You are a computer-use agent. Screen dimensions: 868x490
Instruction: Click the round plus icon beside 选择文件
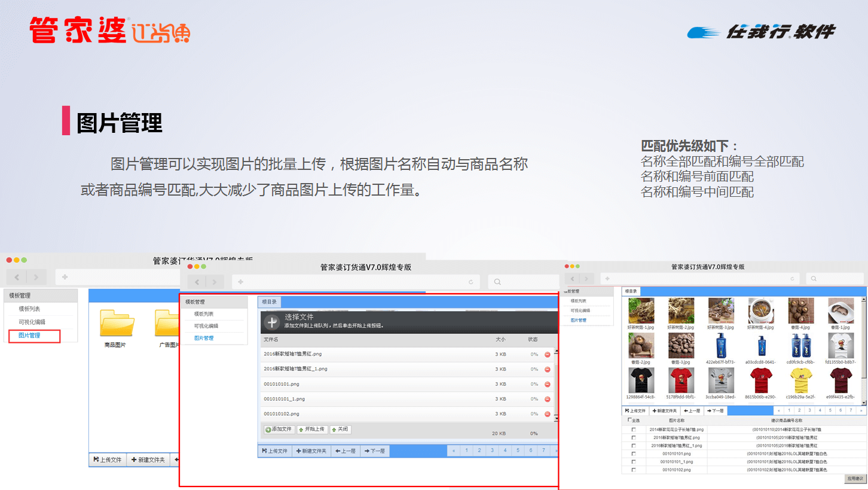tap(272, 322)
